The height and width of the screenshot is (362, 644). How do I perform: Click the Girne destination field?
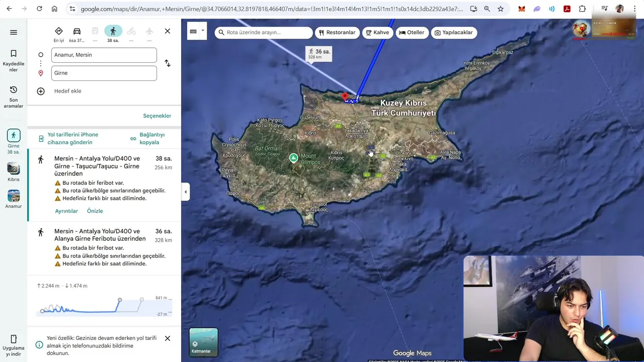pos(104,73)
